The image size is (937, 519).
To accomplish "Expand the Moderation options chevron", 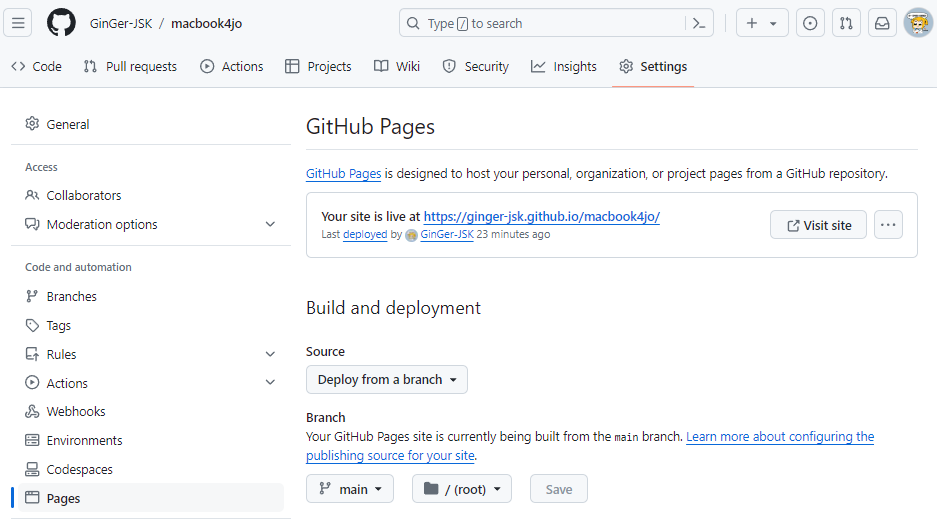I will coord(270,225).
